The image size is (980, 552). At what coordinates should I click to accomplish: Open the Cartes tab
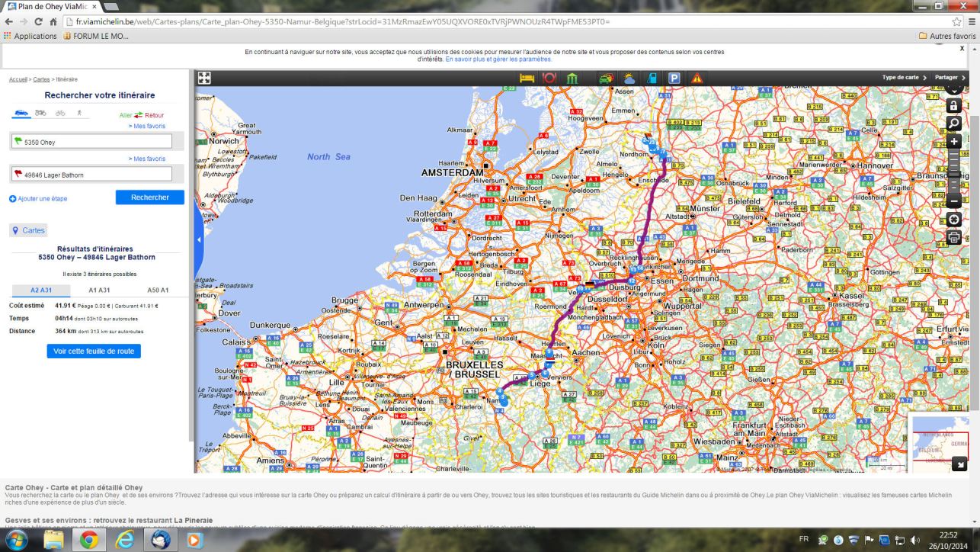(28, 230)
